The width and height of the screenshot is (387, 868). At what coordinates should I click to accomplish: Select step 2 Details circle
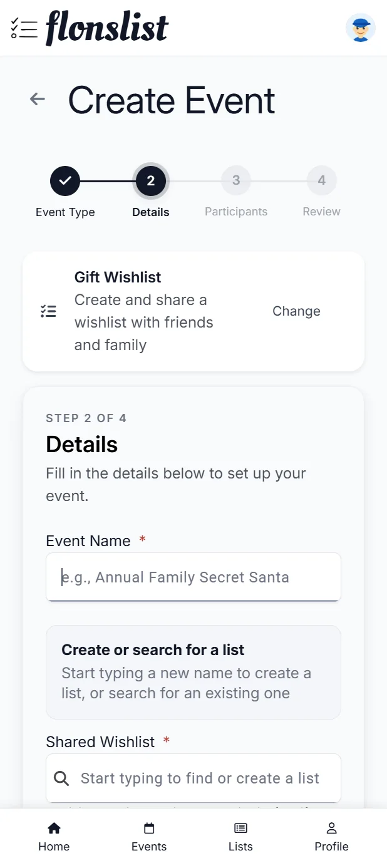(151, 181)
